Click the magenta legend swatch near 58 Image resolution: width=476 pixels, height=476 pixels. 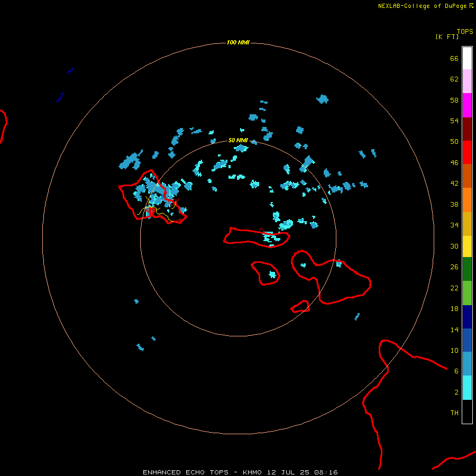click(467, 105)
